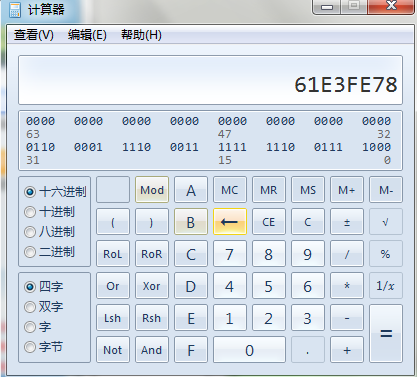The height and width of the screenshot is (377, 417).
Task: Click the Not button
Action: [113, 350]
